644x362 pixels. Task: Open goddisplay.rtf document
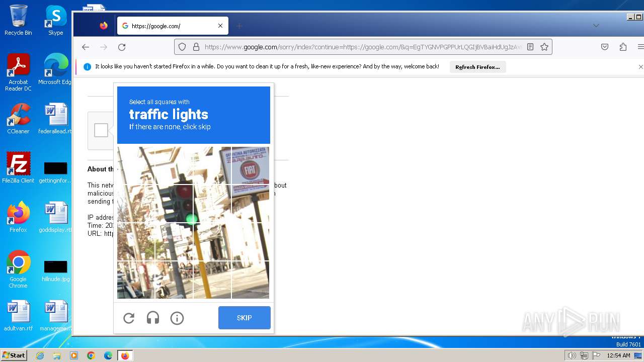[55, 217]
